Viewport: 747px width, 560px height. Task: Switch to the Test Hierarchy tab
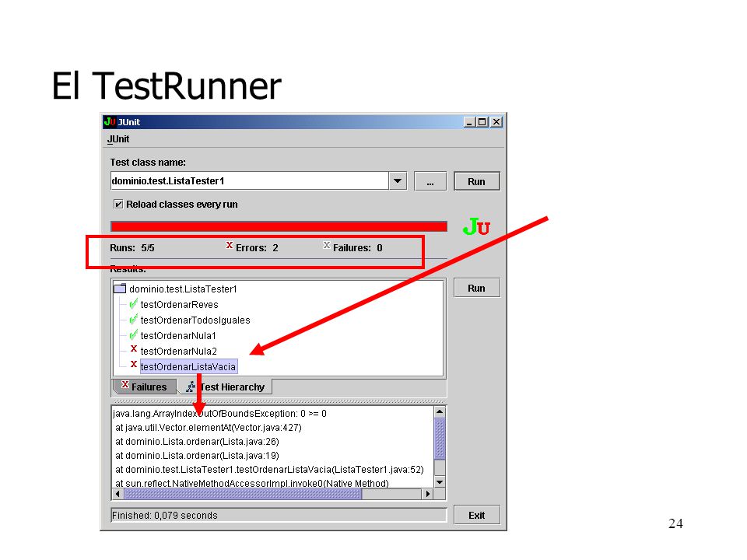tap(226, 387)
